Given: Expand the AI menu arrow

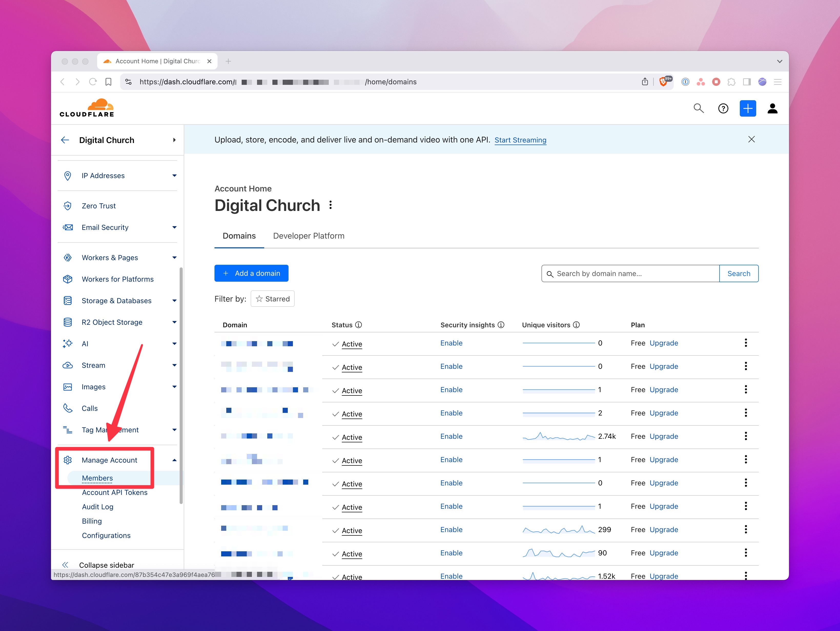Looking at the screenshot, I should 174,344.
